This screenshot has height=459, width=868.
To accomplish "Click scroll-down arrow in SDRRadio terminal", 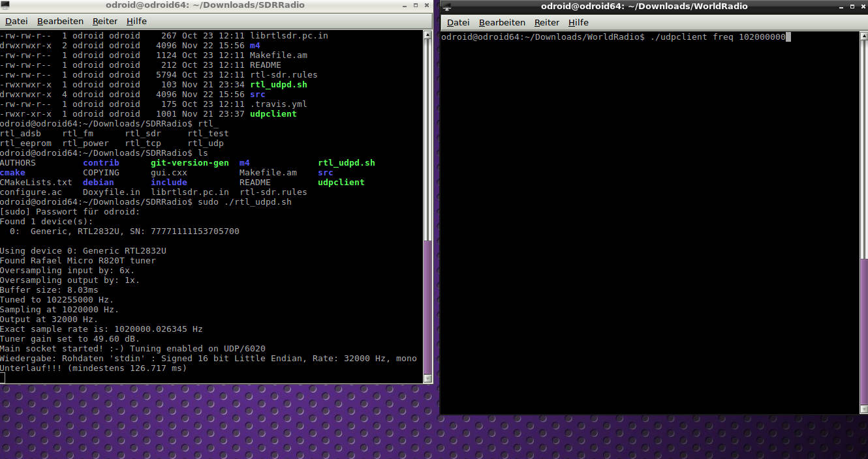I will pos(428,378).
